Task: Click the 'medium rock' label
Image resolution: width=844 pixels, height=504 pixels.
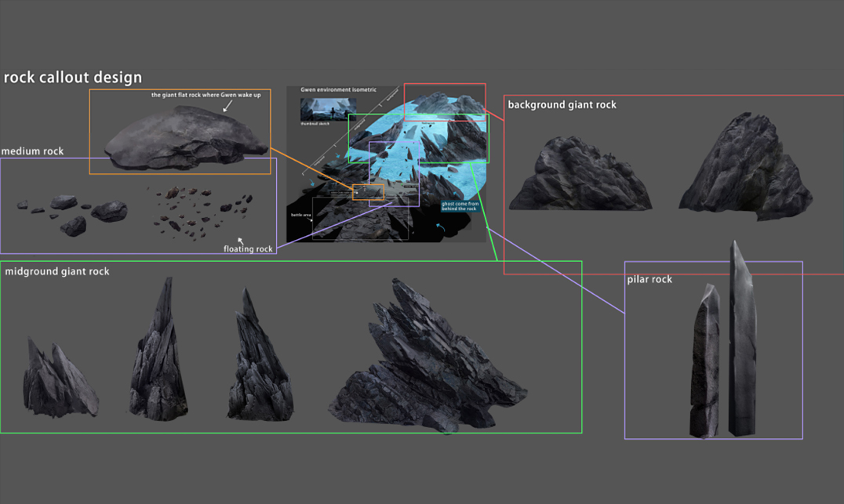Action: pyautogui.click(x=33, y=151)
